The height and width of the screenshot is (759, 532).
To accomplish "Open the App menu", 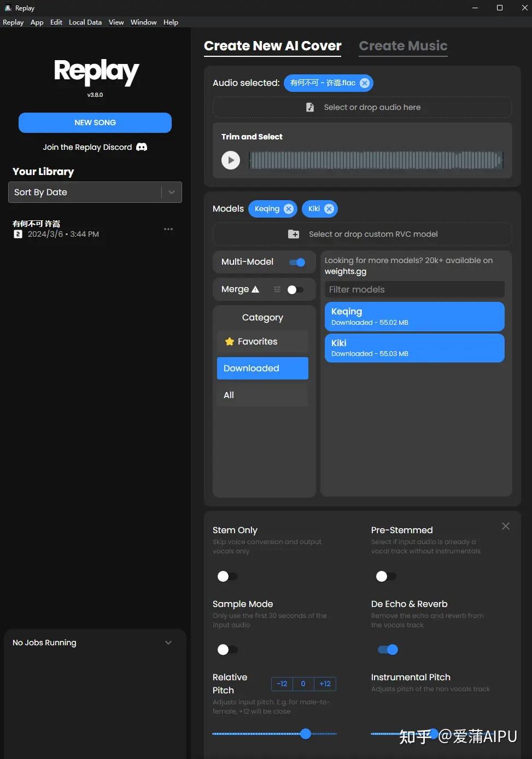I will pyautogui.click(x=37, y=22).
